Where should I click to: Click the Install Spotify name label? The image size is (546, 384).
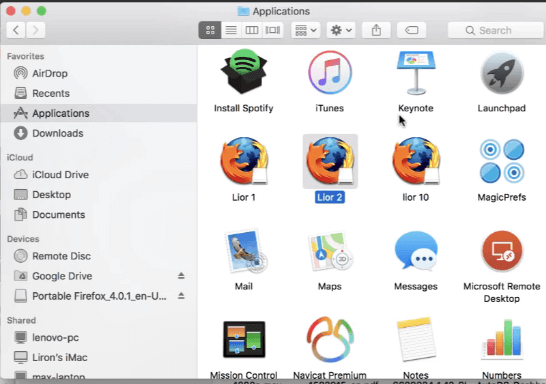[x=244, y=108]
